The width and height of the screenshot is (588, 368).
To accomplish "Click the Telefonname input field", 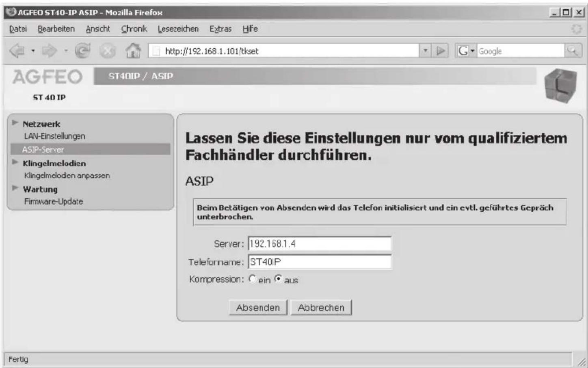I will (320, 262).
